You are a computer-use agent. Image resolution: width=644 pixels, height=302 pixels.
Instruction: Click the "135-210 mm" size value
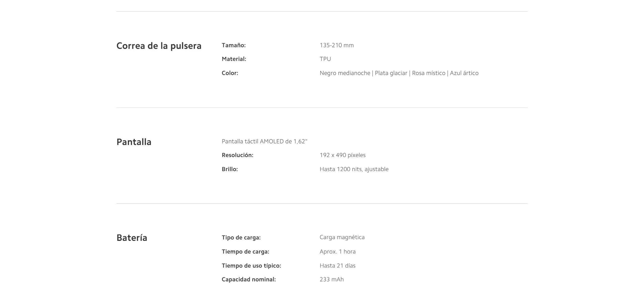337,45
